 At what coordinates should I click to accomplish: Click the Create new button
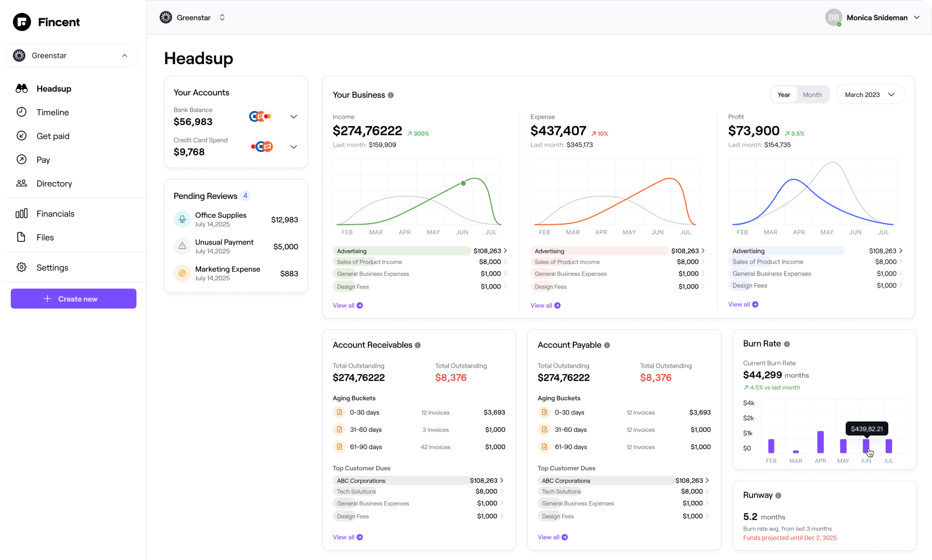point(73,299)
